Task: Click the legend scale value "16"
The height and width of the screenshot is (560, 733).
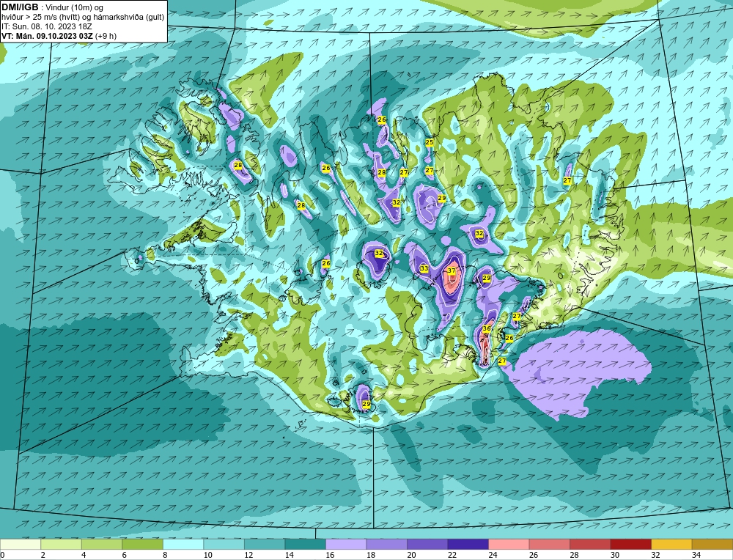Action: (x=330, y=555)
